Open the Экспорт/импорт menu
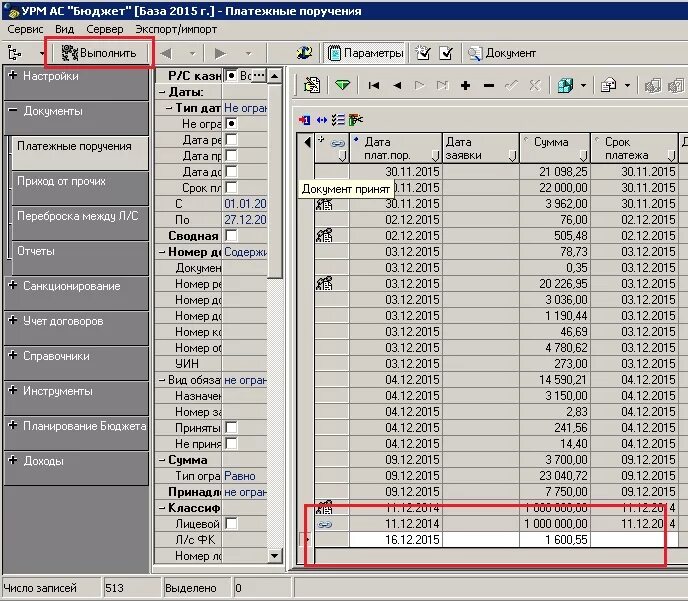 coord(176,29)
